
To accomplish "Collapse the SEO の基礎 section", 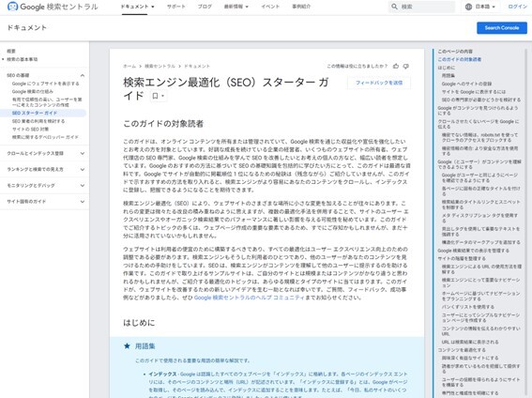I will [x=83, y=75].
